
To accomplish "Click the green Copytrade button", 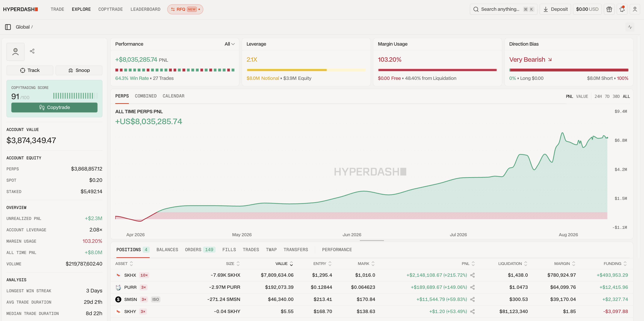I will pos(54,108).
